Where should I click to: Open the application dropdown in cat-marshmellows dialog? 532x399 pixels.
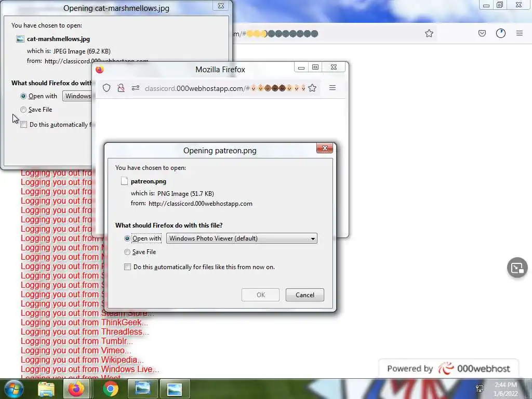77,96
